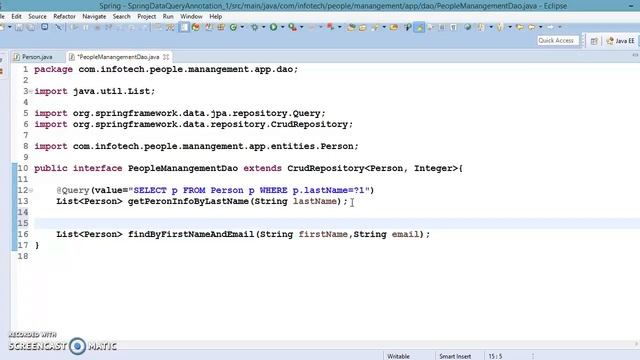The width and height of the screenshot is (640, 360).
Task: Click the red-green globe icon in toolbar
Action: [x=196, y=27]
